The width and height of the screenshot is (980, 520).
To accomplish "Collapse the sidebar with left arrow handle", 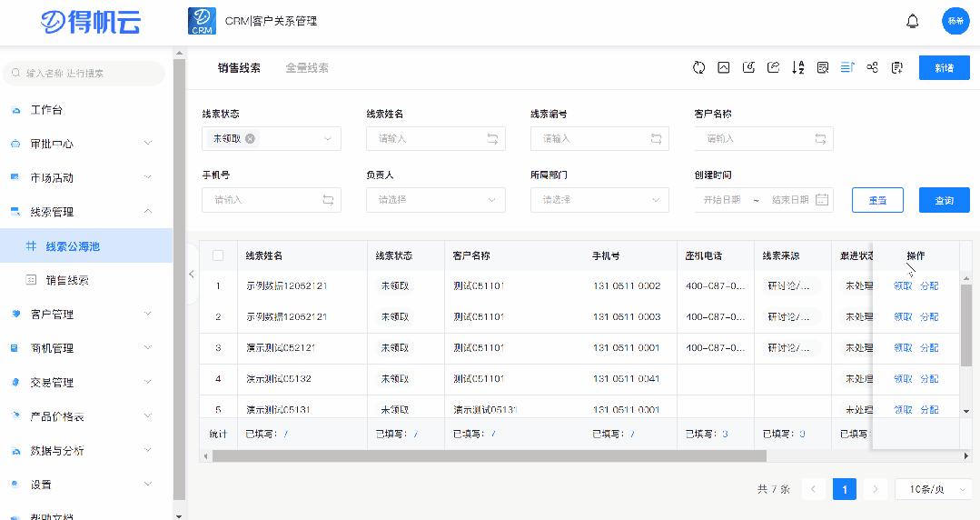I will tap(192, 274).
